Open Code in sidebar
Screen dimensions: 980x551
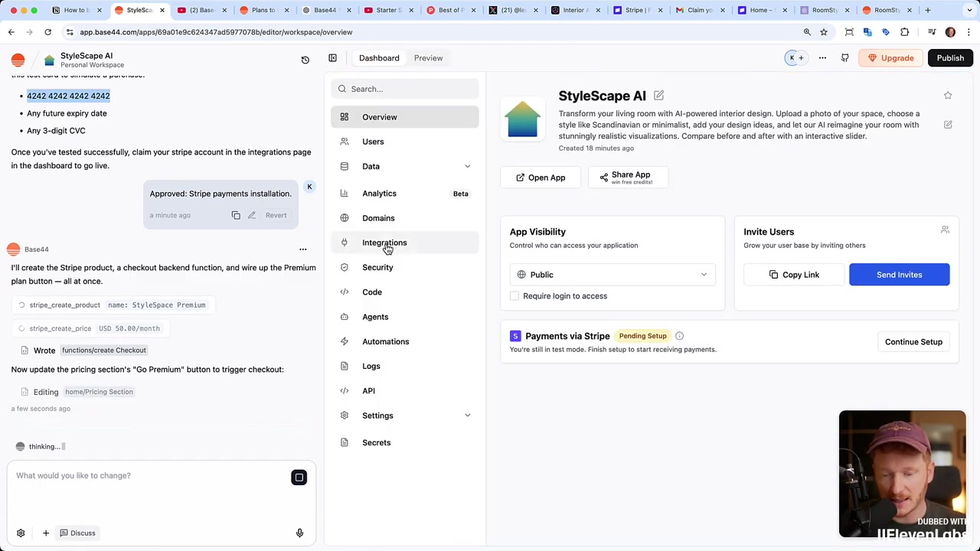[x=405, y=292]
